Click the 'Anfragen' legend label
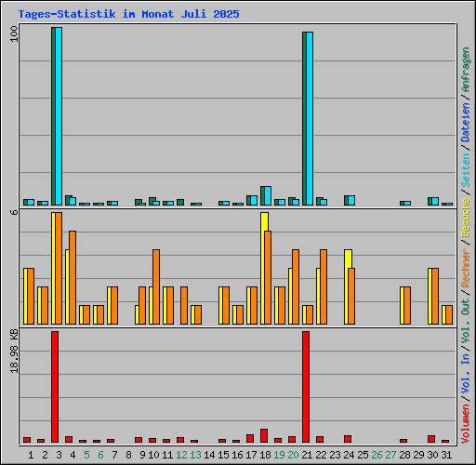 point(466,70)
